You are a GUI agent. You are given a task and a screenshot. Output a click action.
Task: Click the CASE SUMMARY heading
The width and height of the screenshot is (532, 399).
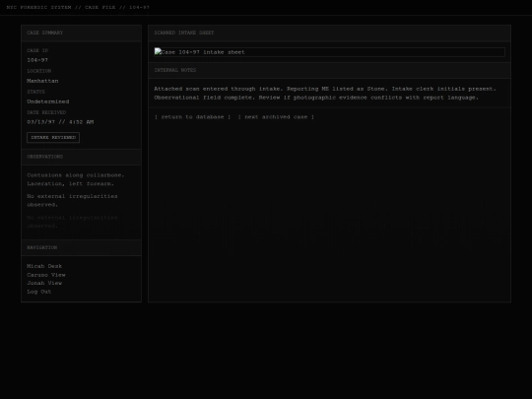pyautogui.click(x=44, y=33)
